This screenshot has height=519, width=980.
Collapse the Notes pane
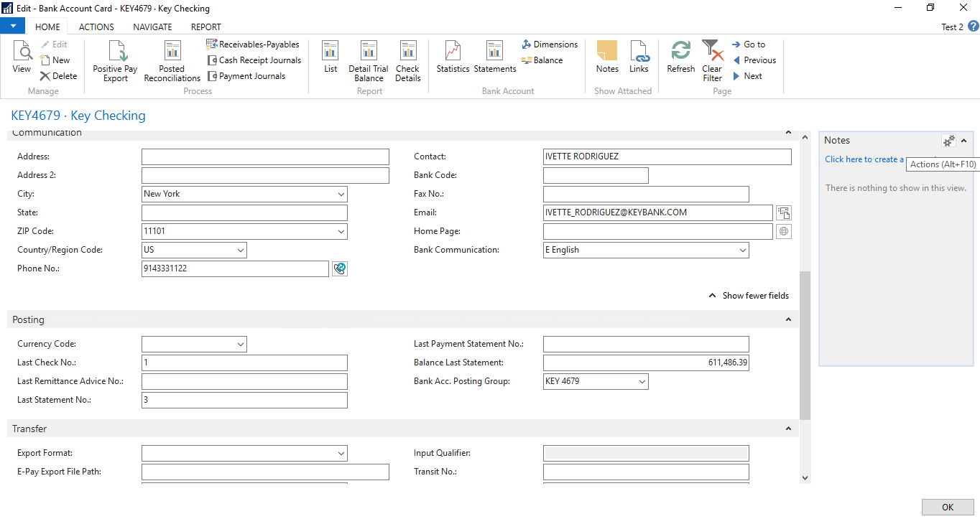(964, 141)
